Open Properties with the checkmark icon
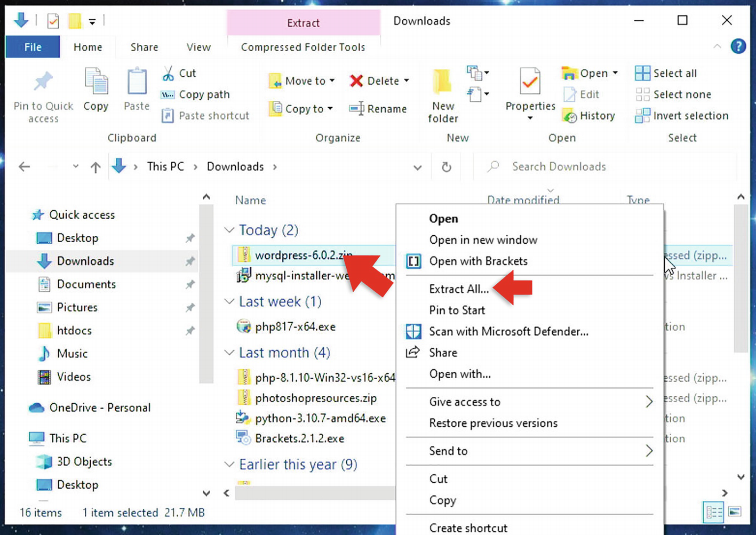 tap(530, 83)
